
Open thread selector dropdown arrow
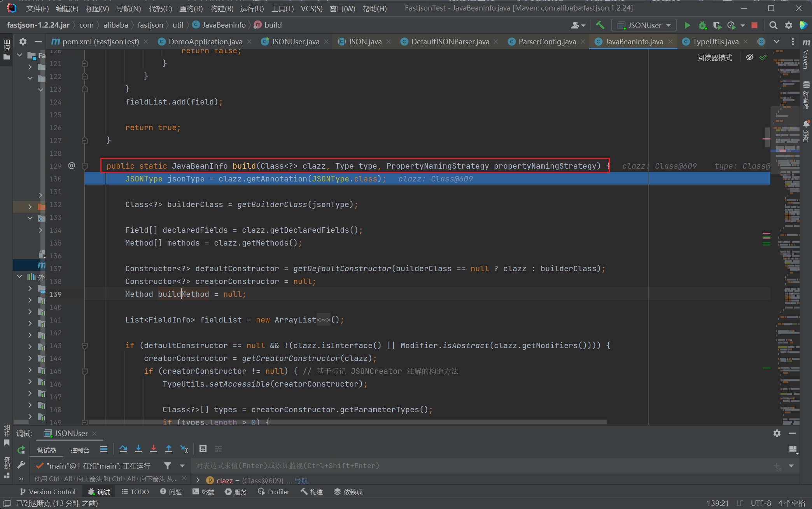pos(182,465)
